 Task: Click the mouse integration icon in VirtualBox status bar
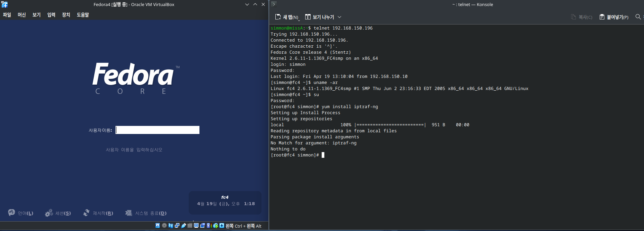[x=216, y=226]
